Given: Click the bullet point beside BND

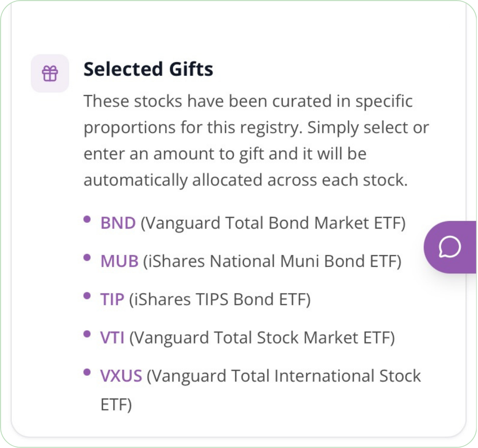Looking at the screenshot, I should pos(87,219).
